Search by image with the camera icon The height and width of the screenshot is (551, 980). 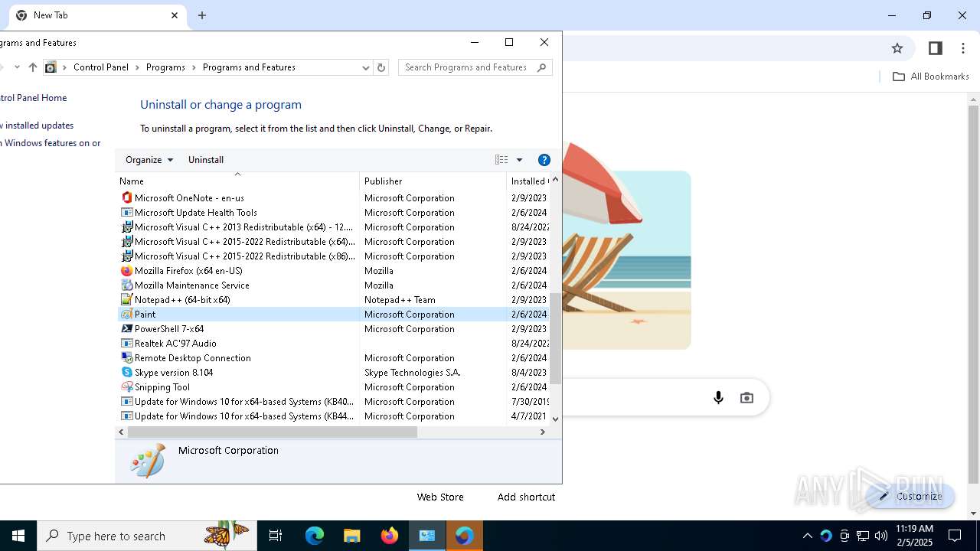tap(746, 398)
